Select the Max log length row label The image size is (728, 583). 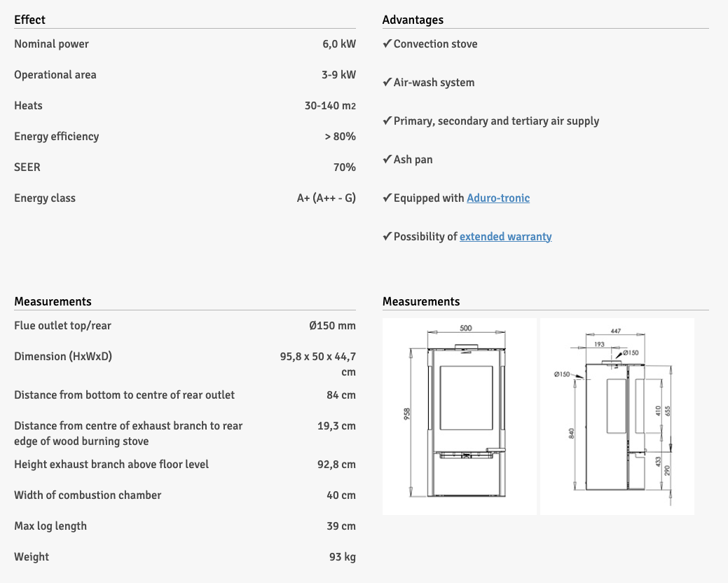click(x=50, y=526)
